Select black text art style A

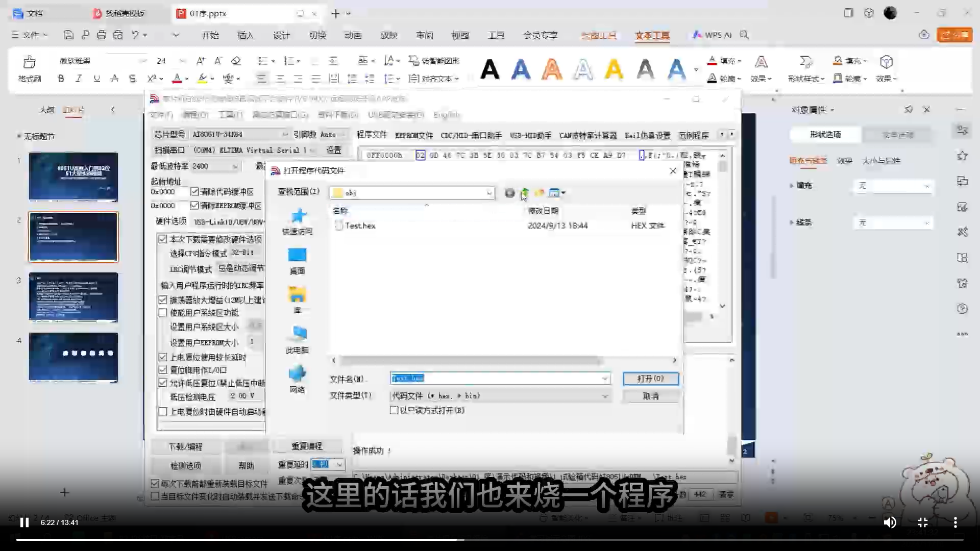coord(490,69)
